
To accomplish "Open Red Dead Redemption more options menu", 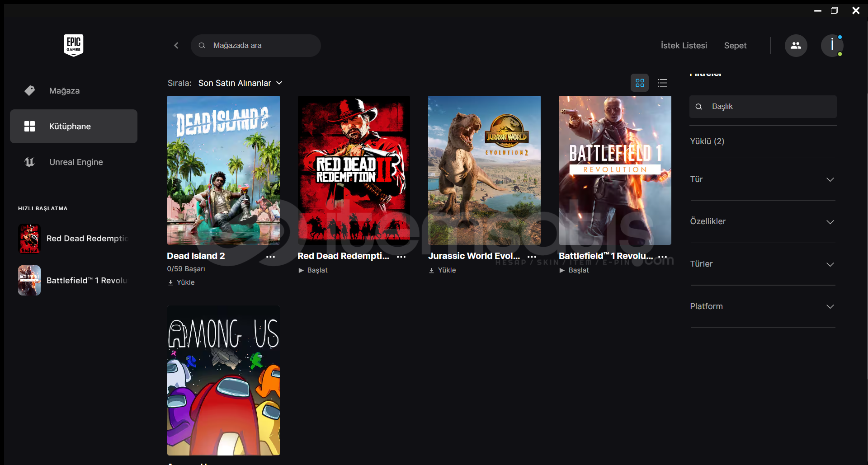I will [x=401, y=257].
